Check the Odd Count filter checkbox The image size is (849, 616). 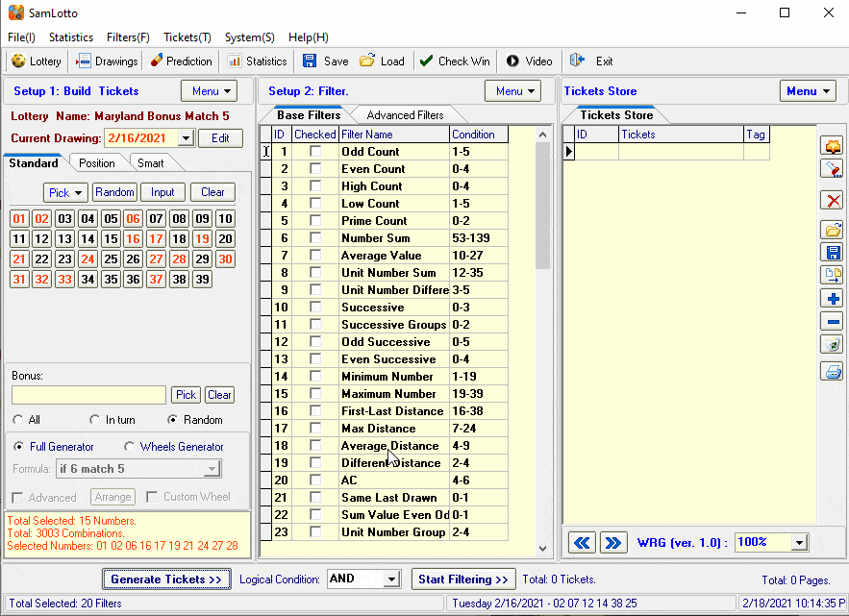point(315,152)
